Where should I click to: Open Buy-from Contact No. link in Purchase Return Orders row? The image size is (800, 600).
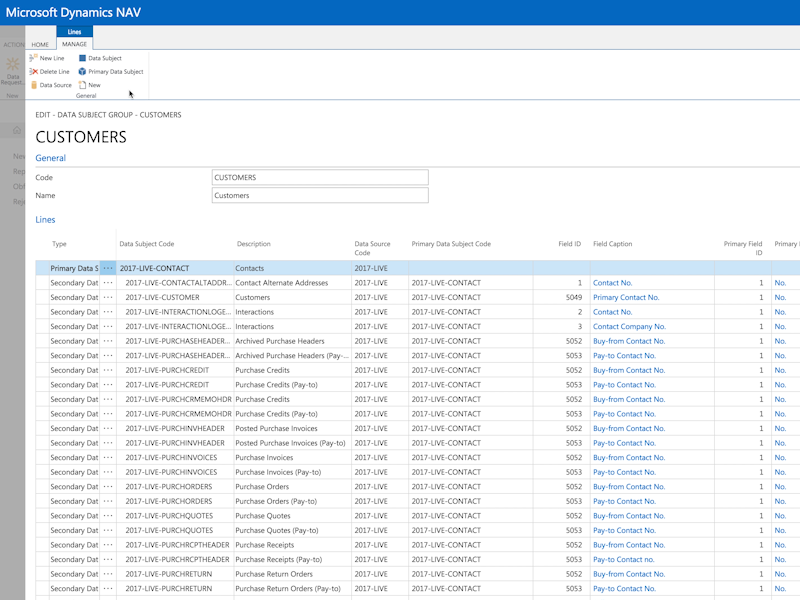click(629, 573)
